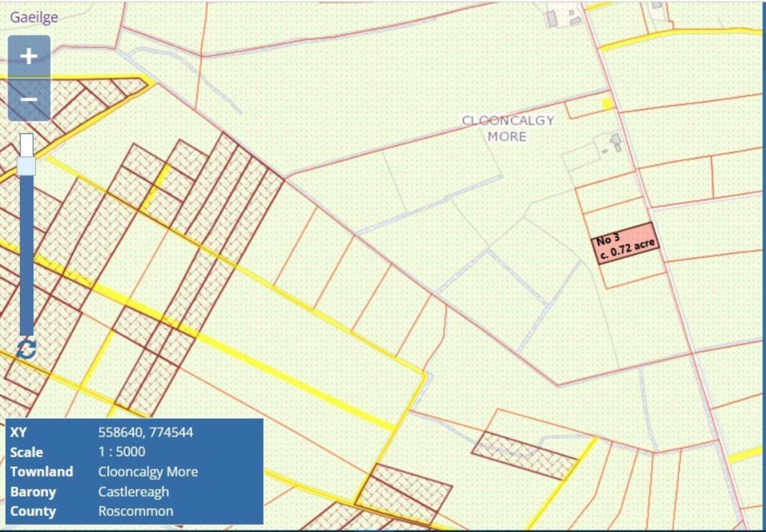The height and width of the screenshot is (532, 766).
Task: Switch language via the Gaeilge link
Action: pos(34,17)
